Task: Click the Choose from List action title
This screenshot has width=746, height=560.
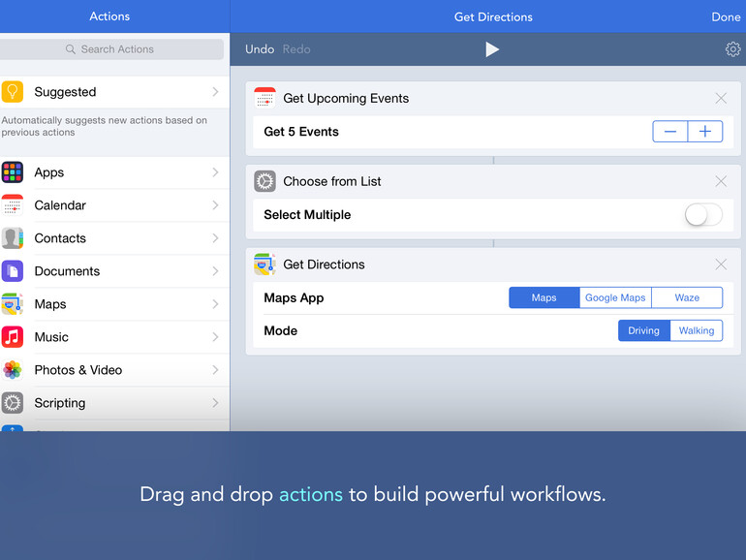Action: tap(332, 181)
